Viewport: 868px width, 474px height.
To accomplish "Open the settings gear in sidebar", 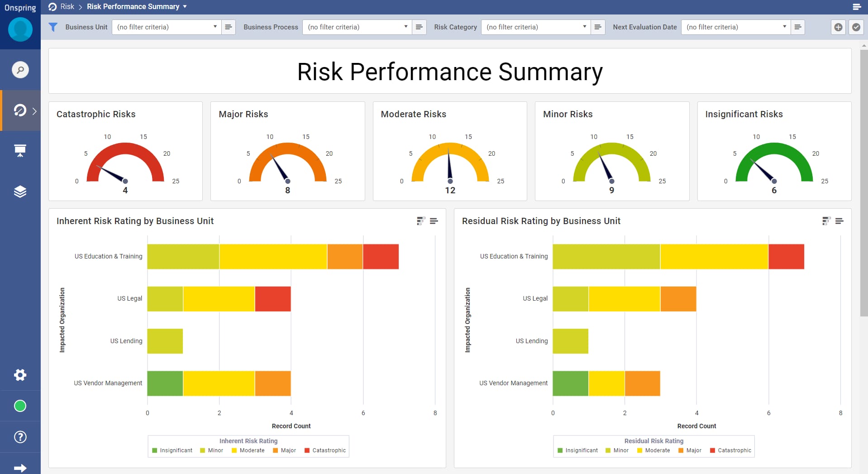I will tap(20, 375).
